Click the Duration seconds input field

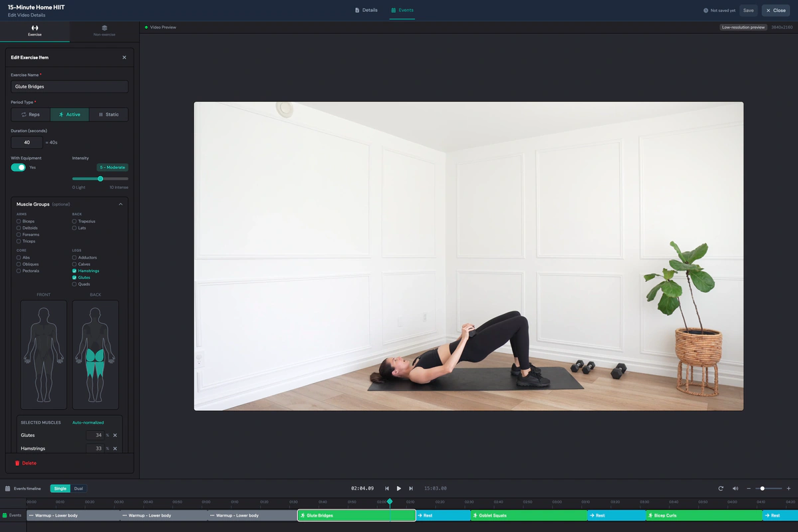pyautogui.click(x=27, y=142)
